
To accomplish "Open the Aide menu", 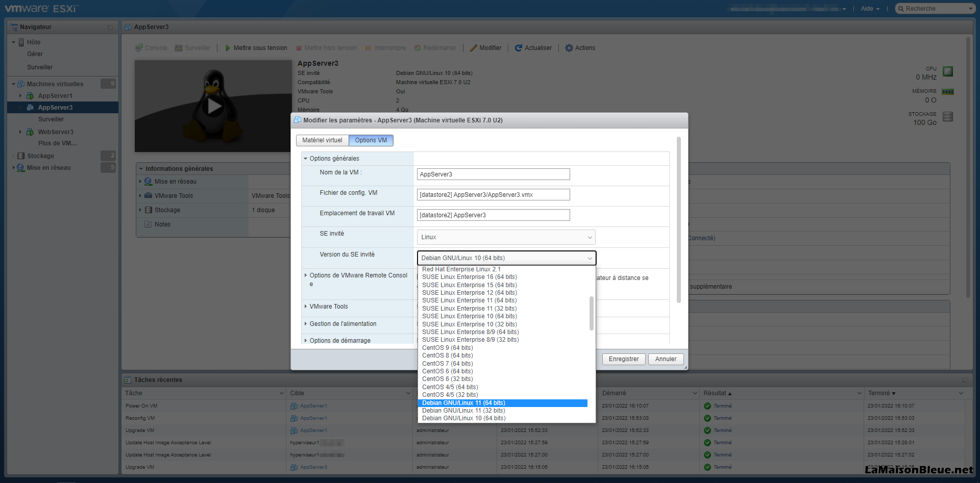I will click(870, 9).
